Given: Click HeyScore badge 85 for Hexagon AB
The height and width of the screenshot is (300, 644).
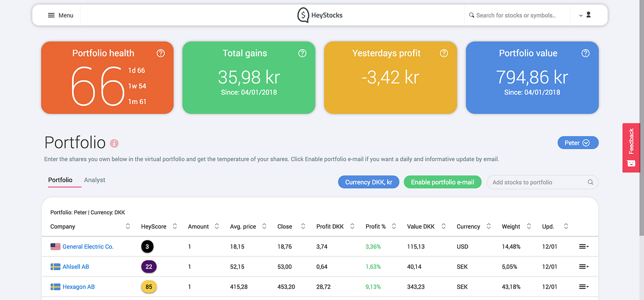Looking at the screenshot, I should [x=149, y=287].
